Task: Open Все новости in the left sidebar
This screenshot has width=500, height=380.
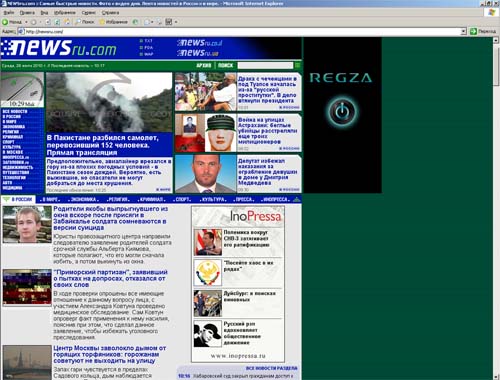Action: (15, 111)
